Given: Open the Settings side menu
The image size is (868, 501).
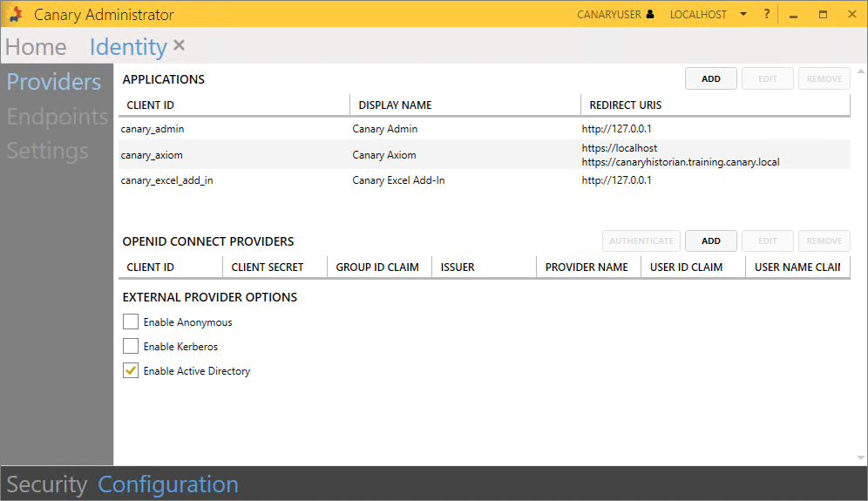Looking at the screenshot, I should [x=48, y=151].
